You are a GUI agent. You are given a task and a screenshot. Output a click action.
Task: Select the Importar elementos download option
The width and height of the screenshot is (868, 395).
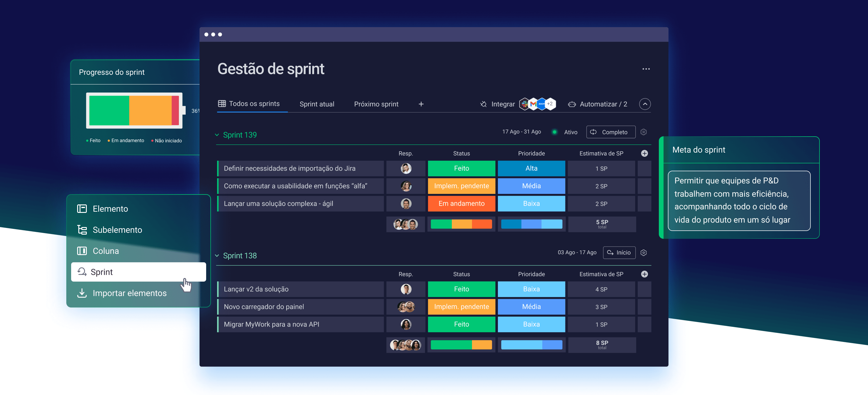click(122, 293)
